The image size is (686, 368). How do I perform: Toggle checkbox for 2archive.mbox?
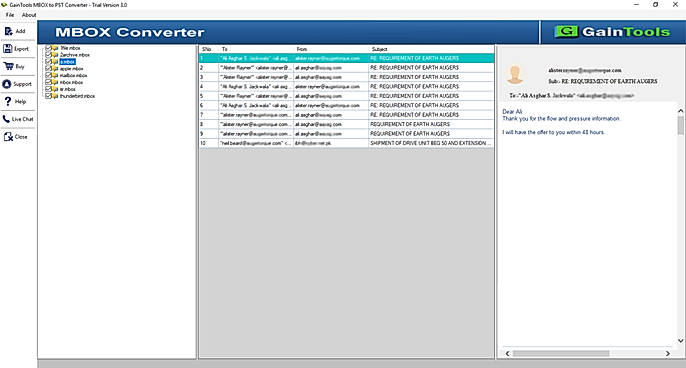[49, 55]
